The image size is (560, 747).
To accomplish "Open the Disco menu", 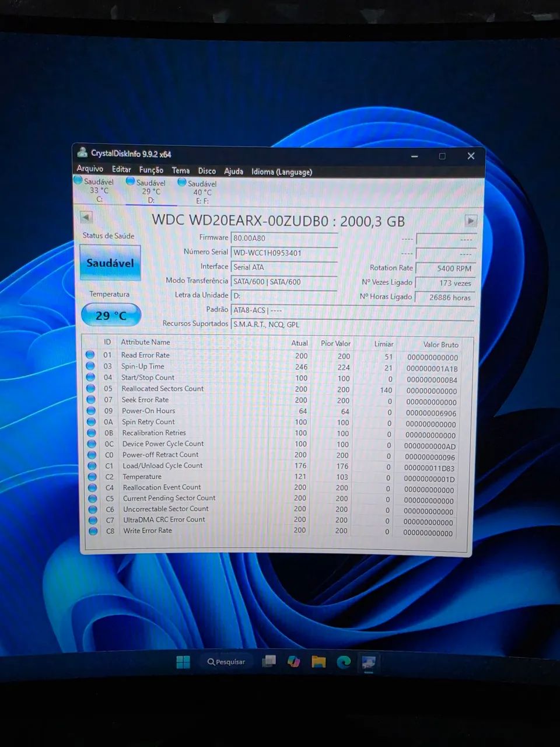I will pyautogui.click(x=206, y=171).
